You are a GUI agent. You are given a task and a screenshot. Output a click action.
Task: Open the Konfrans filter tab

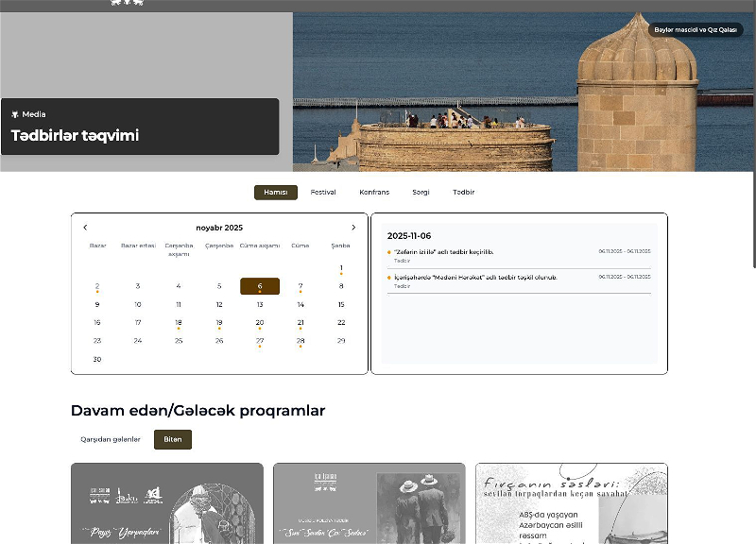[374, 193]
